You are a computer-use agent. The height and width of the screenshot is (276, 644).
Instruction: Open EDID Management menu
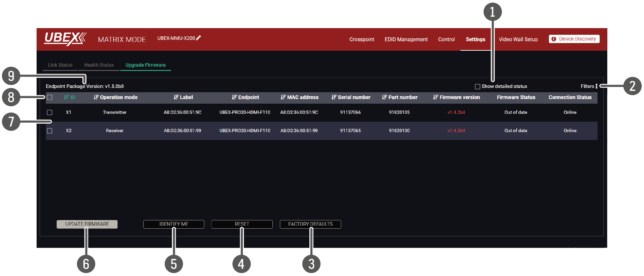(x=406, y=39)
